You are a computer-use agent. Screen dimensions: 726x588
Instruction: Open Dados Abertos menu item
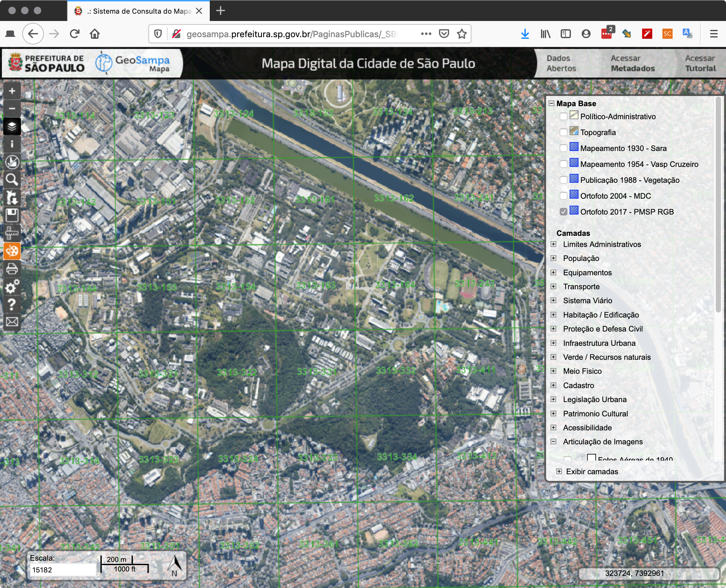point(561,63)
